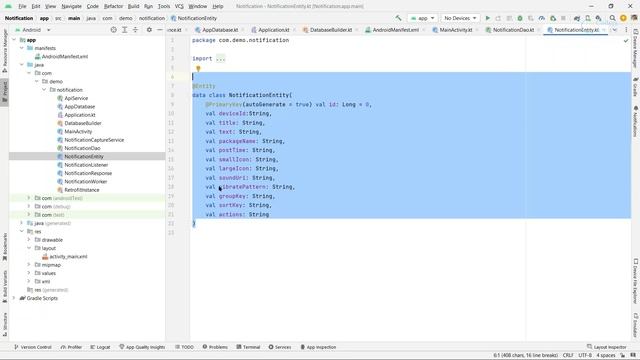Select NotificationCaptureService in project tree

[x=94, y=140]
